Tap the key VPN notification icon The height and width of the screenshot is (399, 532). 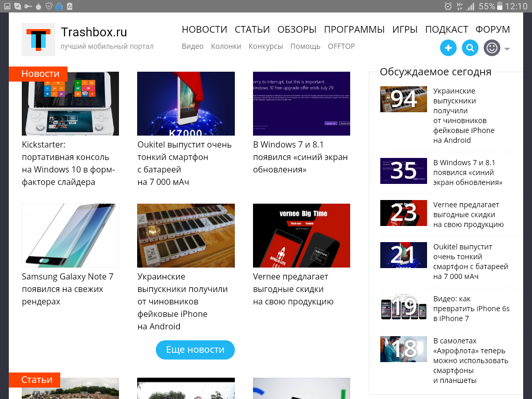(x=28, y=6)
